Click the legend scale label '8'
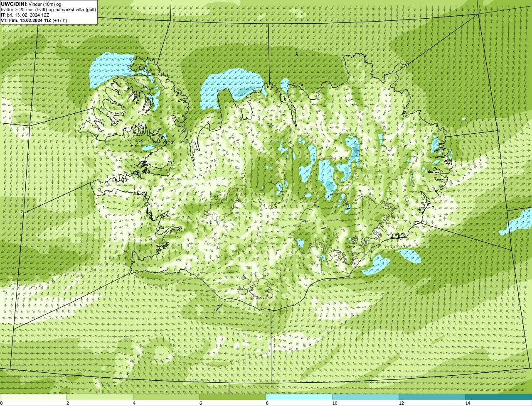532x406 pixels. 267,403
